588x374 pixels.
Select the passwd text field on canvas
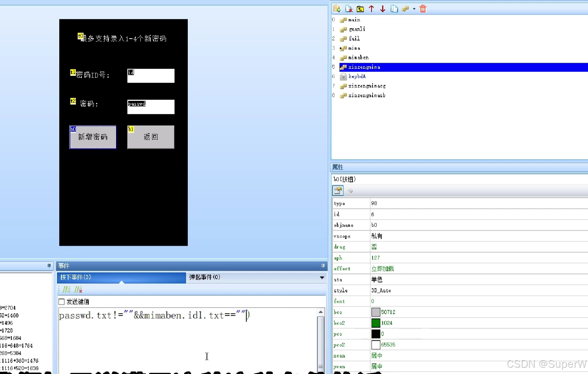(x=151, y=107)
